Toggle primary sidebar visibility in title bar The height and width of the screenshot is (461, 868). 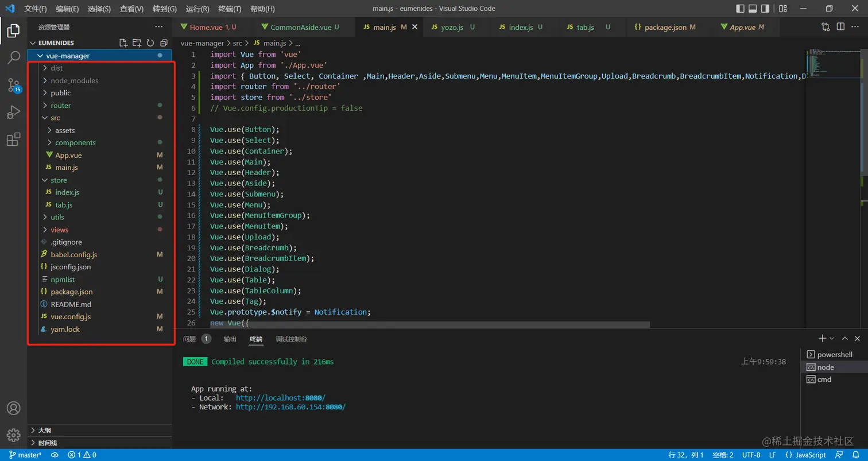[740, 9]
